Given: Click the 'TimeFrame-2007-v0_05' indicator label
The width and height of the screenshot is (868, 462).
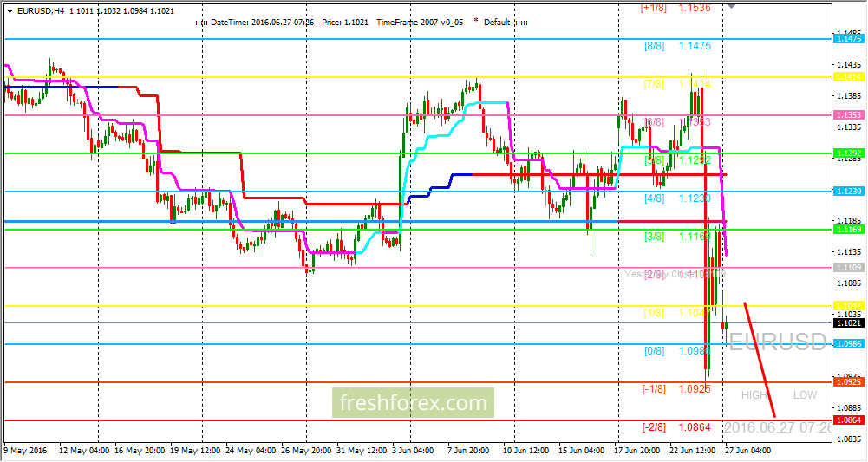Looking at the screenshot, I should pos(420,23).
